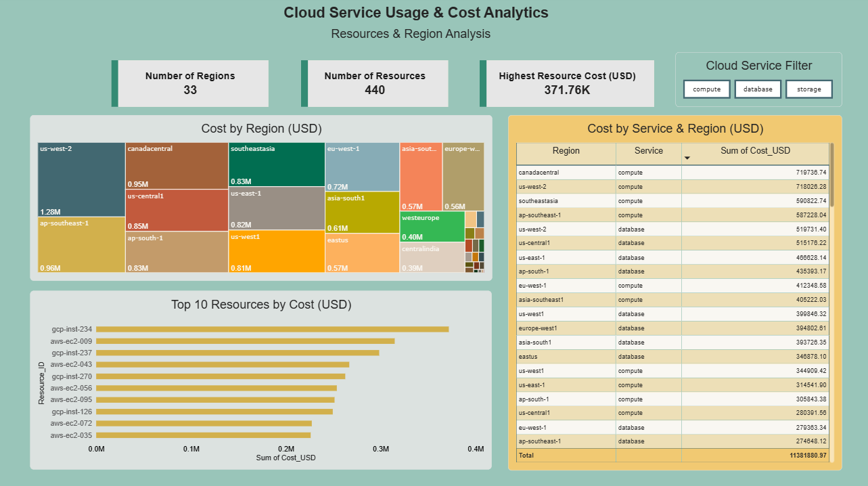This screenshot has height=486, width=868.
Task: Select centralindia treemap tile
Action: click(x=432, y=257)
